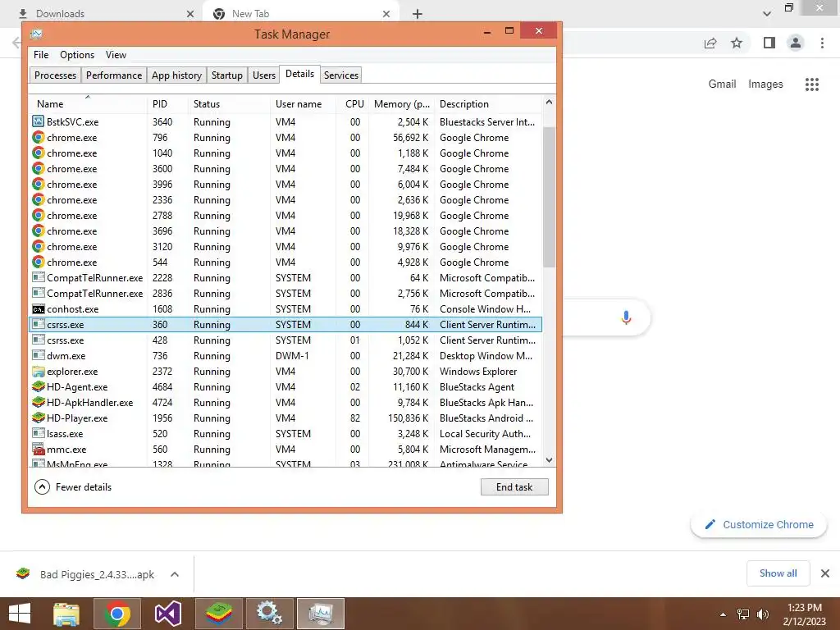840x630 pixels.
Task: Sort by the Memory column header
Action: point(402,104)
